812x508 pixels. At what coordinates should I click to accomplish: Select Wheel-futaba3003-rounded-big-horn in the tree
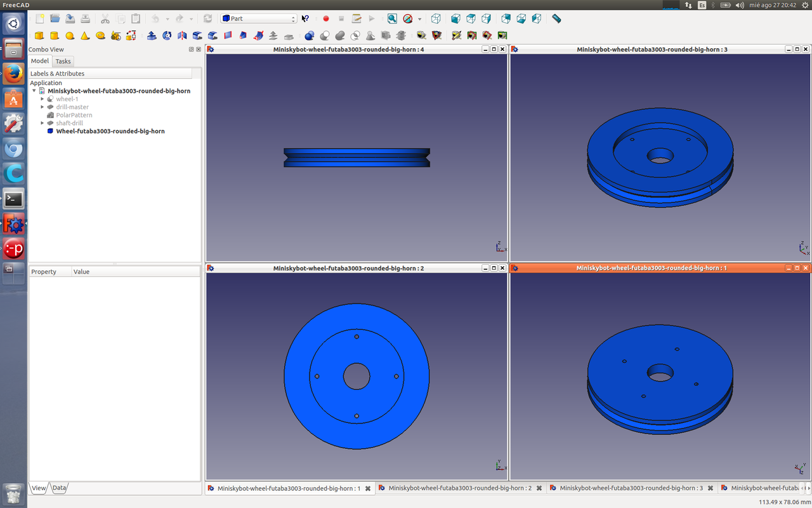110,131
